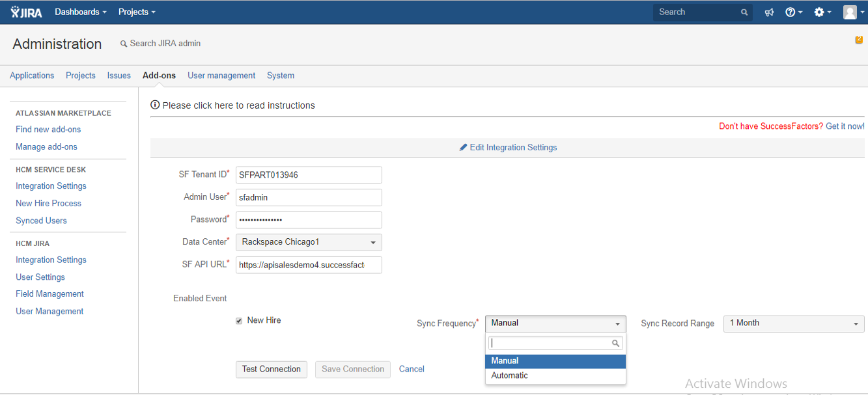868x395 pixels.
Task: Open User Management sidebar link
Action: point(49,312)
